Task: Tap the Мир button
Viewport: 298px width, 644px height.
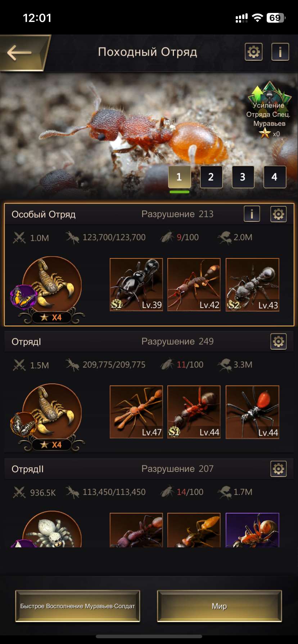Action: 219,606
